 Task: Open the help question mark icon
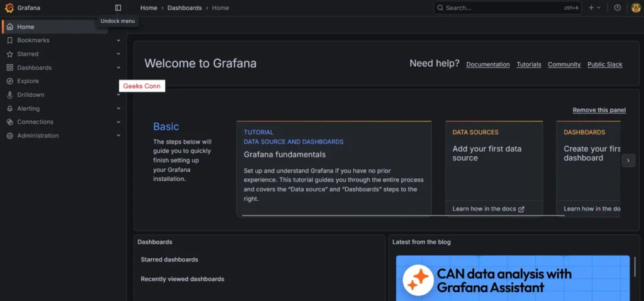coord(618,8)
